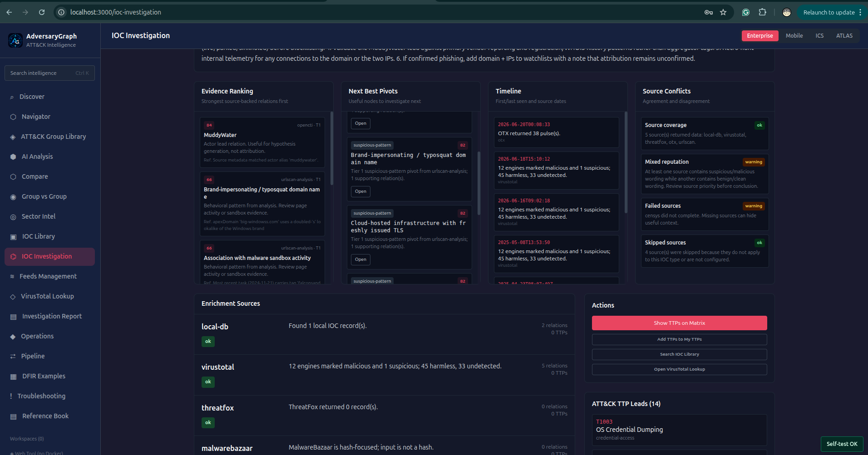Click the Navigator sidebar icon
Viewport: 868px width, 455px height.
point(13,117)
